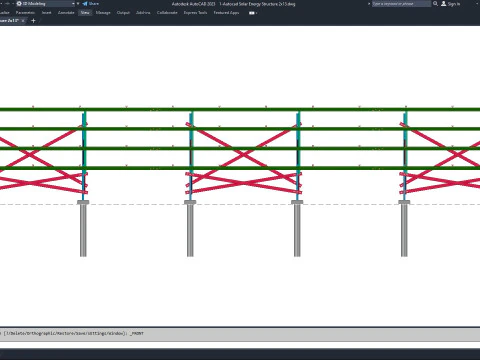Open the Annotate ribbon tab
The height and width of the screenshot is (360, 480).
tap(66, 13)
